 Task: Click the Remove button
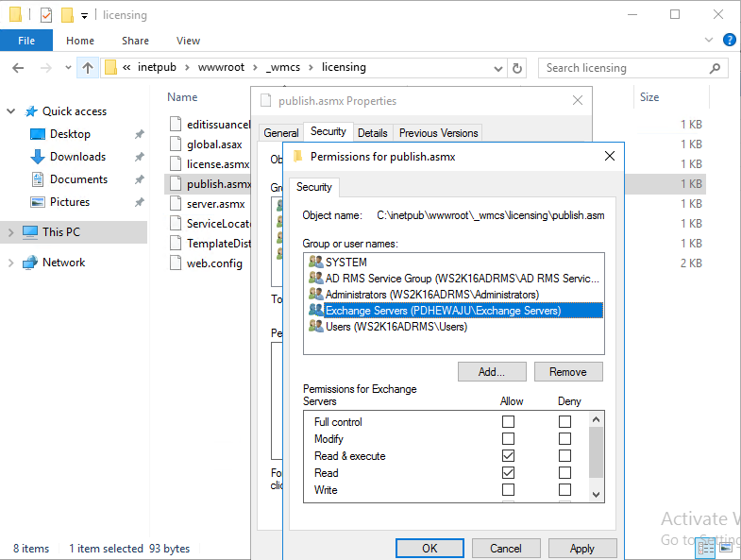[x=568, y=372]
